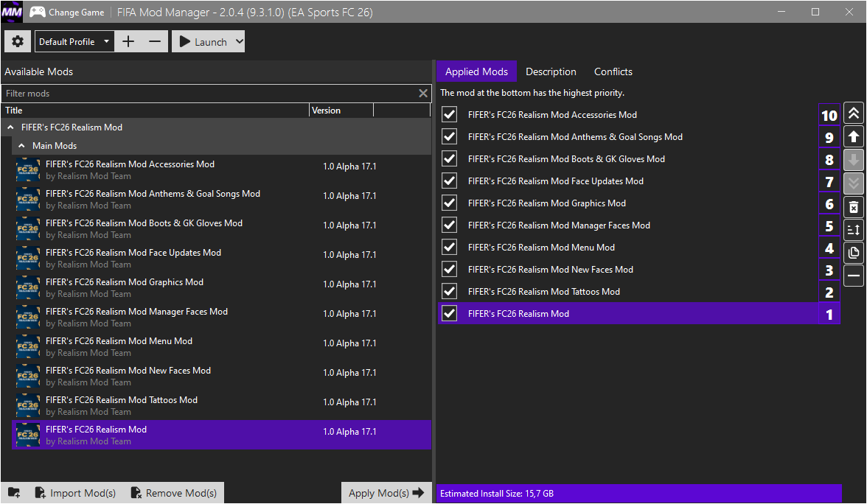Collapse the Main Mods group
The height and width of the screenshot is (504, 867).
(x=22, y=146)
